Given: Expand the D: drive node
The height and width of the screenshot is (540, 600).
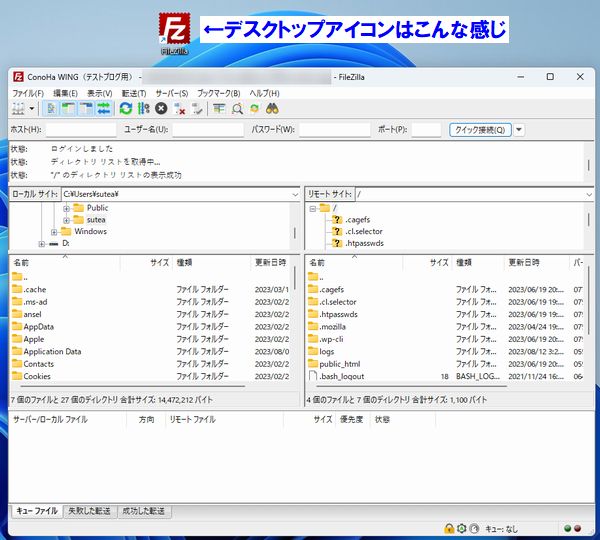Looking at the screenshot, I should (x=41, y=244).
